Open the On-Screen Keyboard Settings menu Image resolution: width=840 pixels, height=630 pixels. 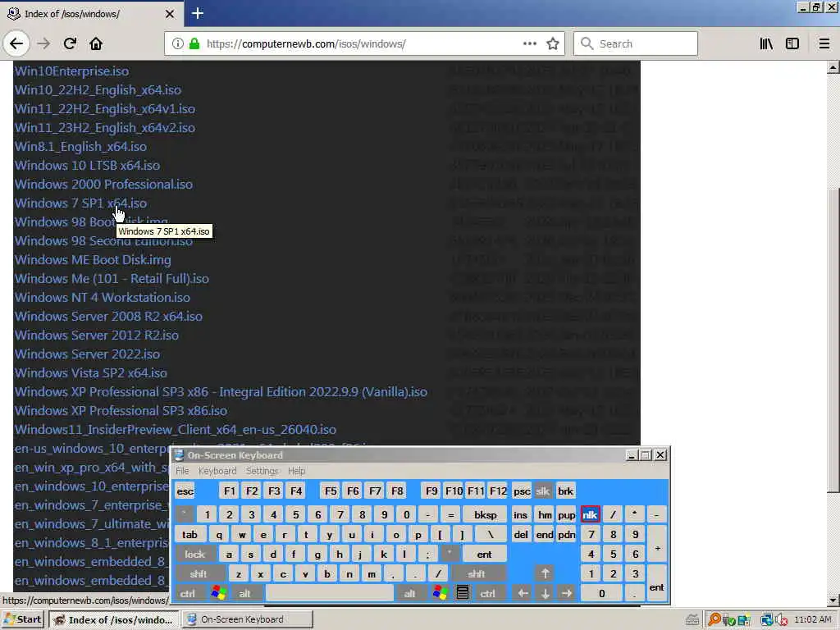[x=262, y=471]
